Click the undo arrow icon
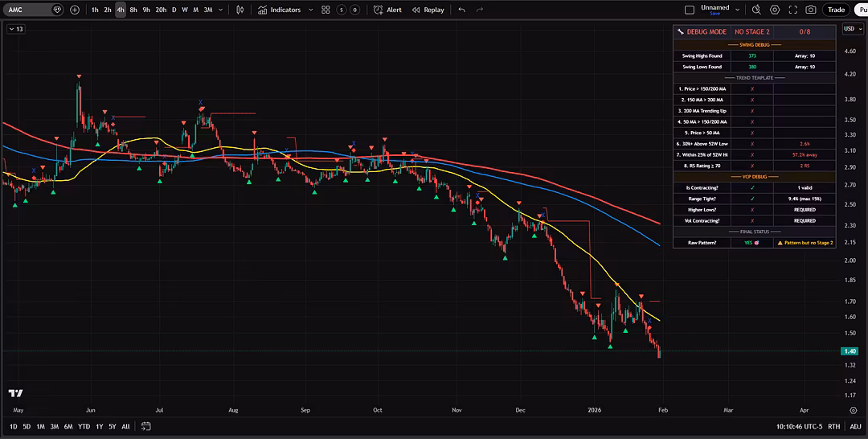The image size is (868, 439). 461,10
